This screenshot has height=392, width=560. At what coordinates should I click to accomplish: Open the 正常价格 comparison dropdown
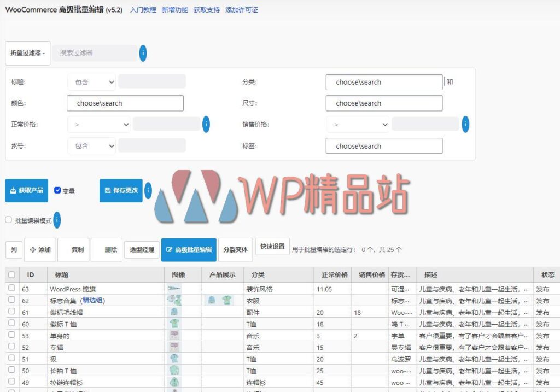coord(98,125)
